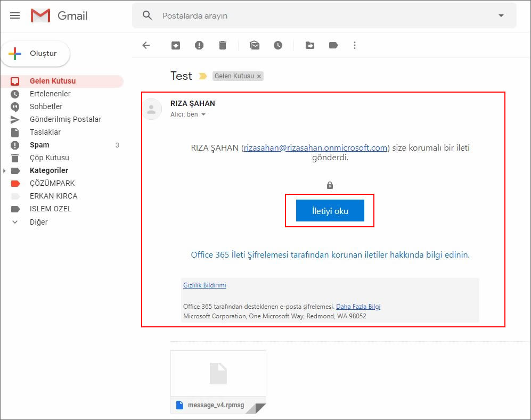Move message to a folder
The height and width of the screenshot is (420, 531).
[309, 45]
